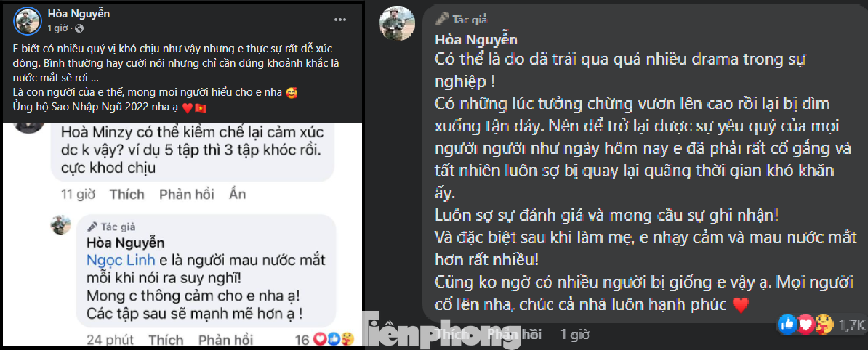Click Phản hồi under the 11 giờ comment
Image resolution: width=868 pixels, height=350 pixels.
186,194
